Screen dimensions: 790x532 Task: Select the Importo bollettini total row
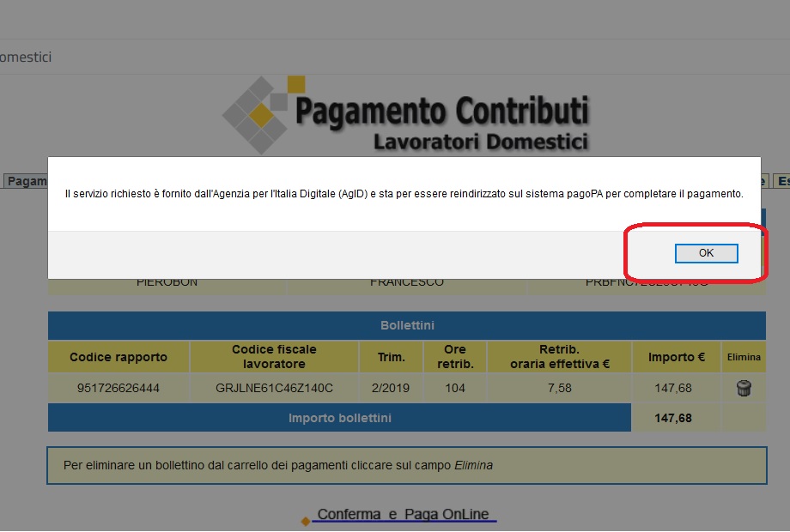click(339, 418)
